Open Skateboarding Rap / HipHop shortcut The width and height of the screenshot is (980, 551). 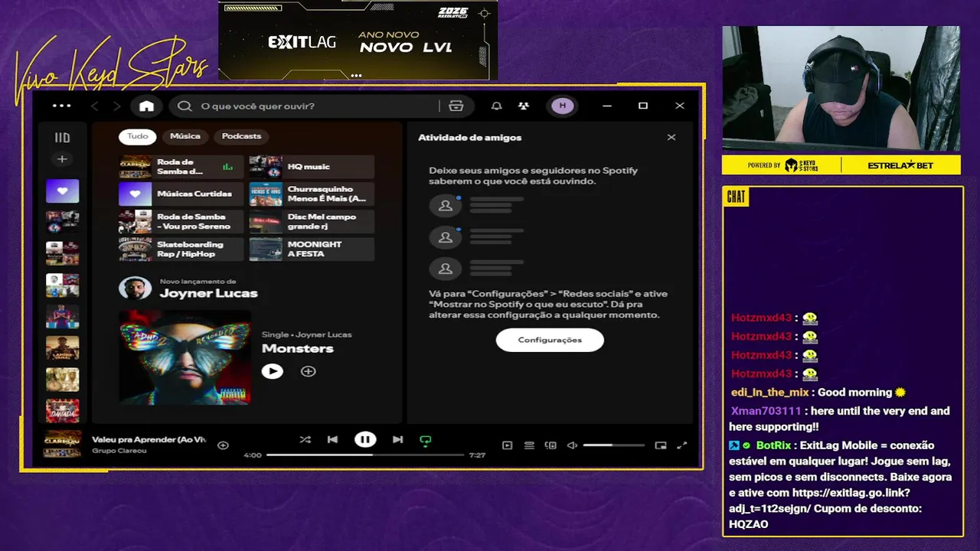click(181, 249)
